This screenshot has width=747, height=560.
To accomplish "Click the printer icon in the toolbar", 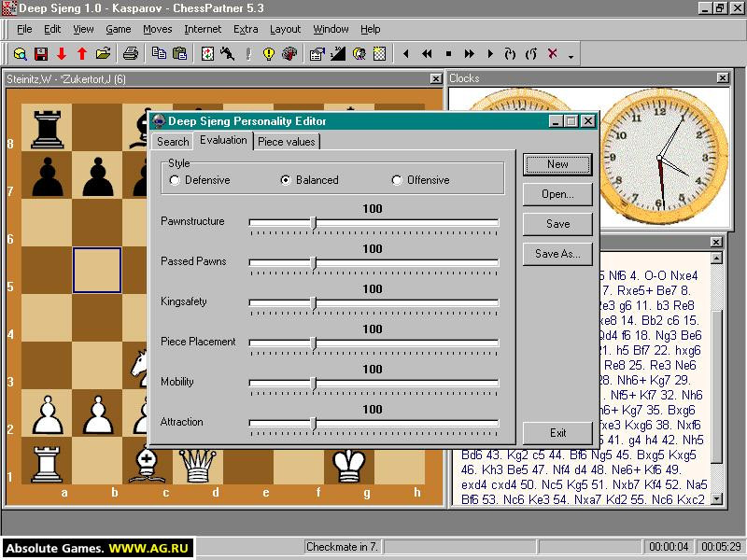I will pyautogui.click(x=131, y=54).
